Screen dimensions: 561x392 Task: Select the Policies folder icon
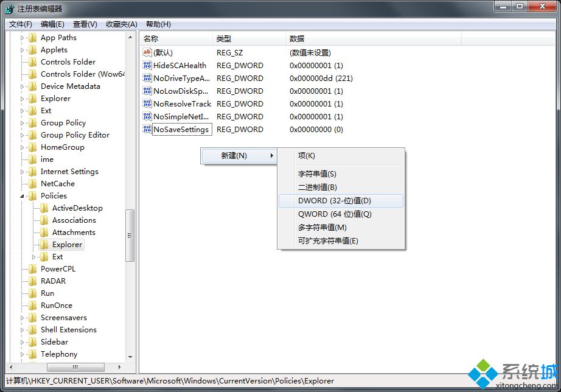point(33,196)
